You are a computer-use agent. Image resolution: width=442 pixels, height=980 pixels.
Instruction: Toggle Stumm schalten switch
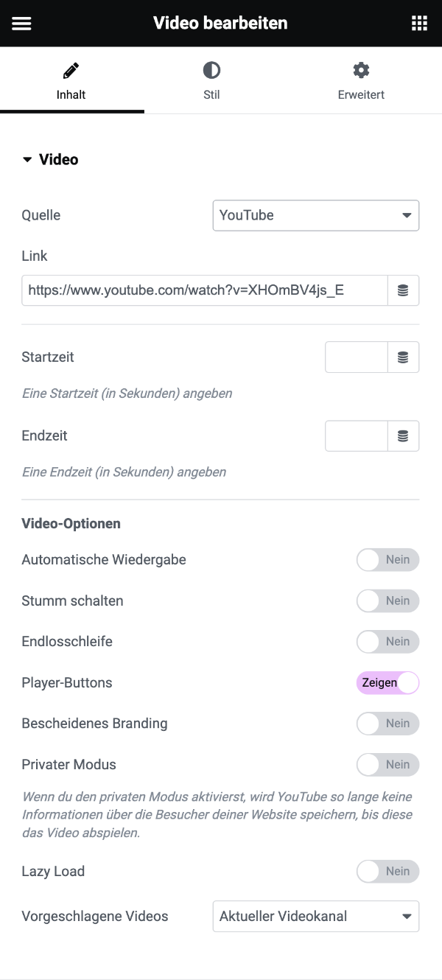[x=388, y=601]
